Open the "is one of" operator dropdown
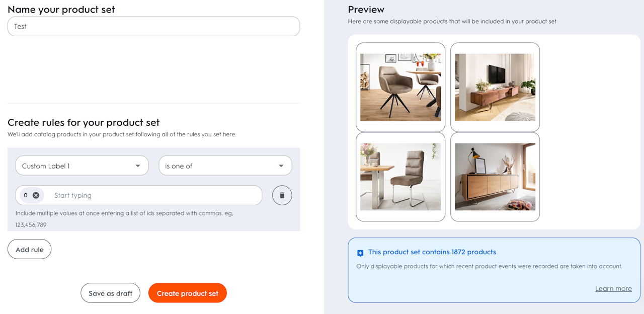This screenshot has width=644, height=314. pos(225,166)
